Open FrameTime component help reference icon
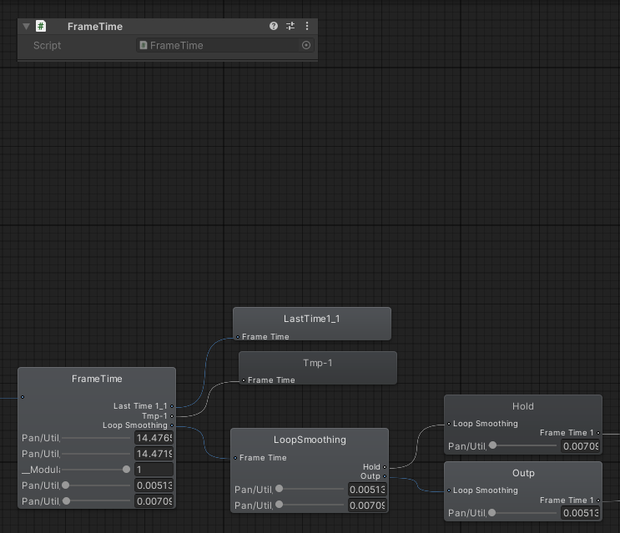 [x=273, y=26]
